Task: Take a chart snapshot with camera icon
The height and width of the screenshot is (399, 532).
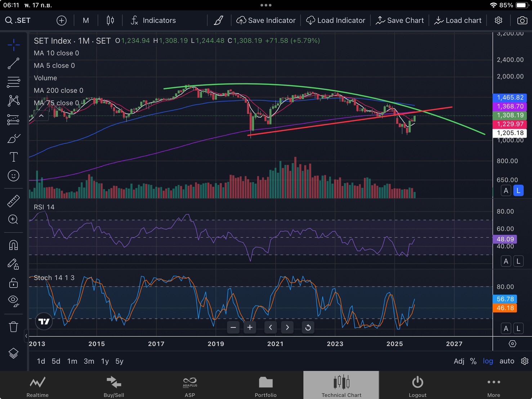Action: (x=522, y=21)
